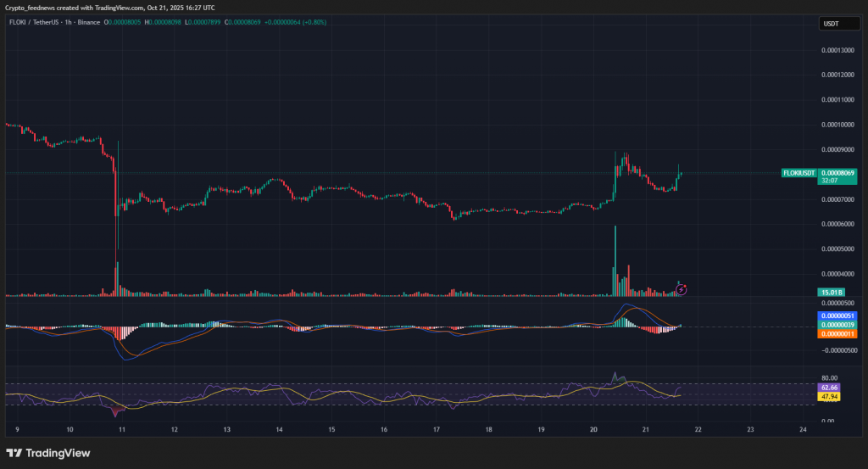This screenshot has width=868, height=469.
Task: Click the 0.00009000 price axis label
Action: (837, 149)
